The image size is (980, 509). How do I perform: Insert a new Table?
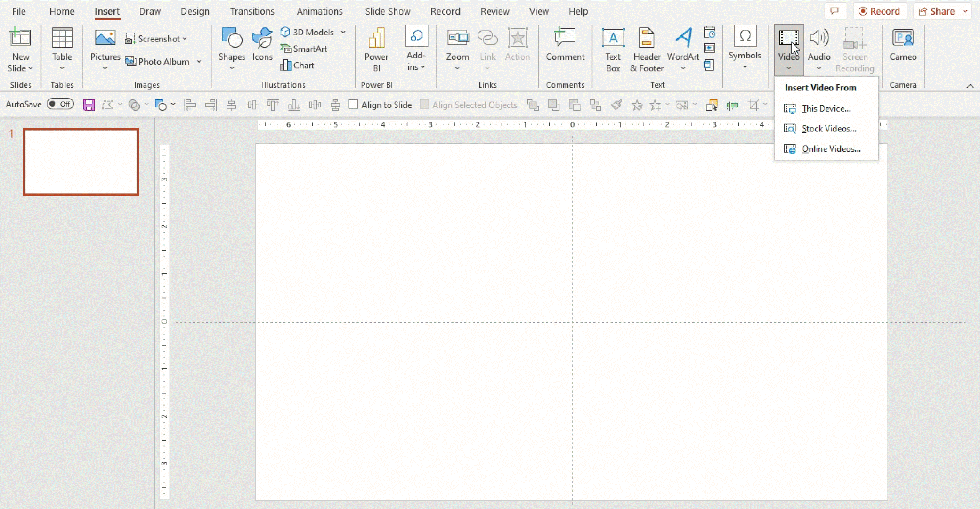(x=62, y=49)
